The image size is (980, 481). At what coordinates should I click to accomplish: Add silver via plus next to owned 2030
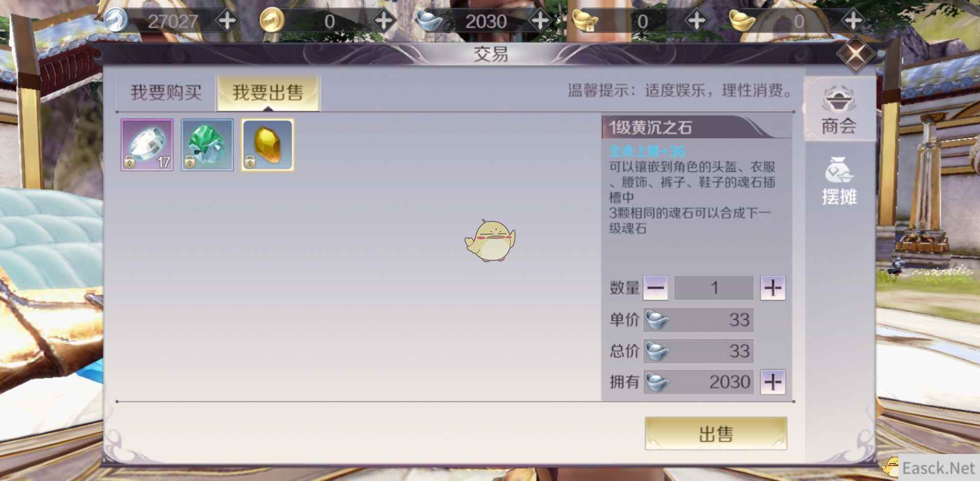[x=773, y=382]
